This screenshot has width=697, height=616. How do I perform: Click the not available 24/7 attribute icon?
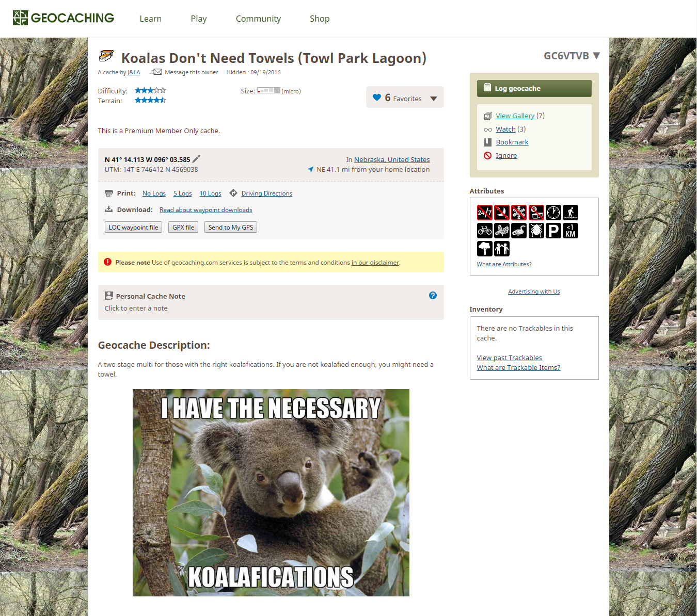484,213
